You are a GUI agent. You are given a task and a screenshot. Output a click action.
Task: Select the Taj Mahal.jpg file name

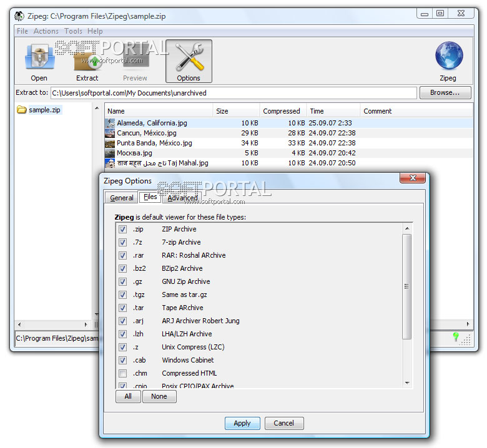click(163, 163)
